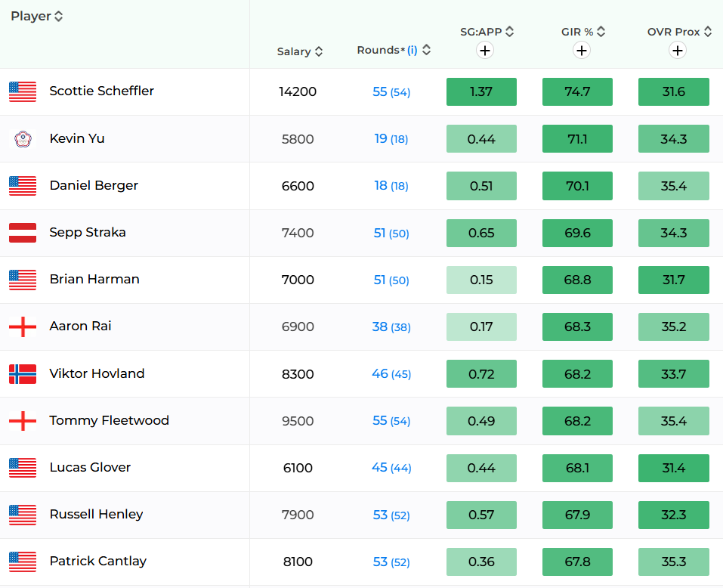Open Russell Henley's rounds link
Screen dimensions: 723x588
pyautogui.click(x=391, y=515)
